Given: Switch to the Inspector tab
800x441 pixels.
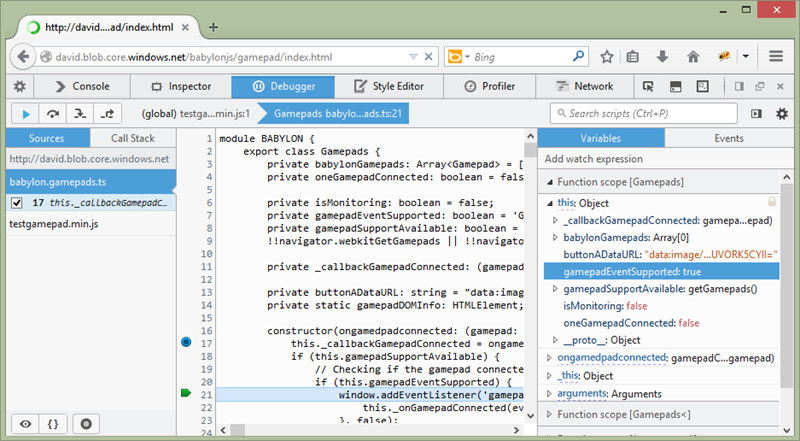Looking at the screenshot, I should pos(181,86).
